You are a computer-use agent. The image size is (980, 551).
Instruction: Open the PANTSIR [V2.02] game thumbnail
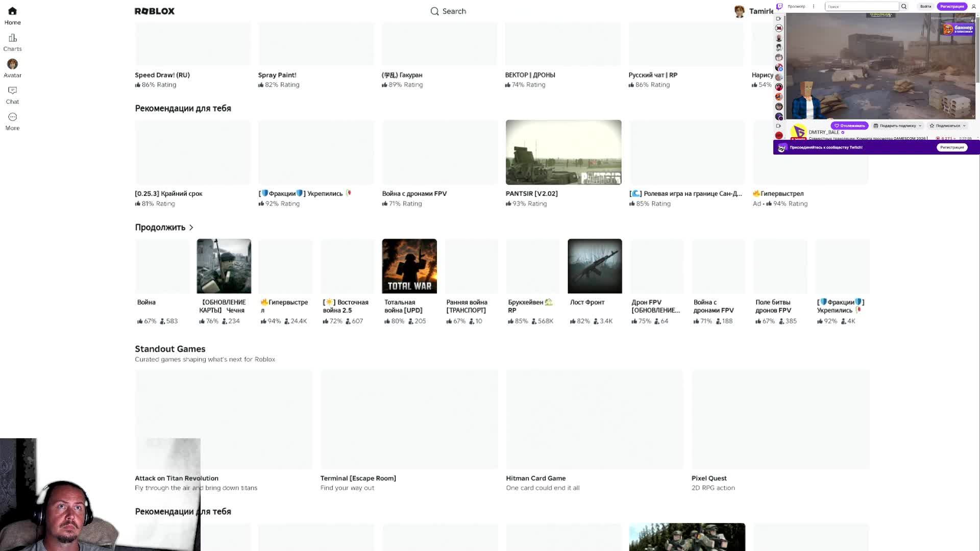point(563,152)
